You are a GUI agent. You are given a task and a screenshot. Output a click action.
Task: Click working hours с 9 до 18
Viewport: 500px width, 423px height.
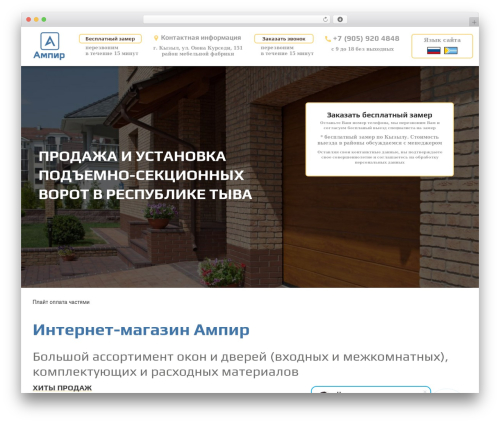tap(362, 49)
